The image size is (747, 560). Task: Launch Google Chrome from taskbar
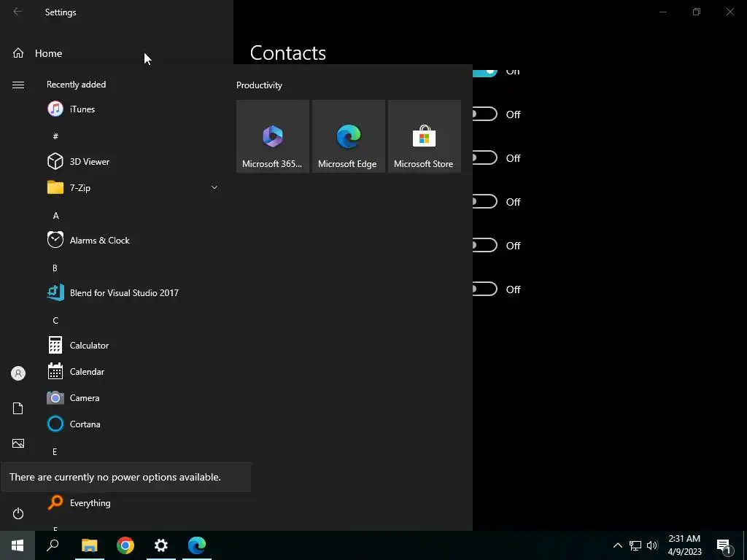click(125, 545)
